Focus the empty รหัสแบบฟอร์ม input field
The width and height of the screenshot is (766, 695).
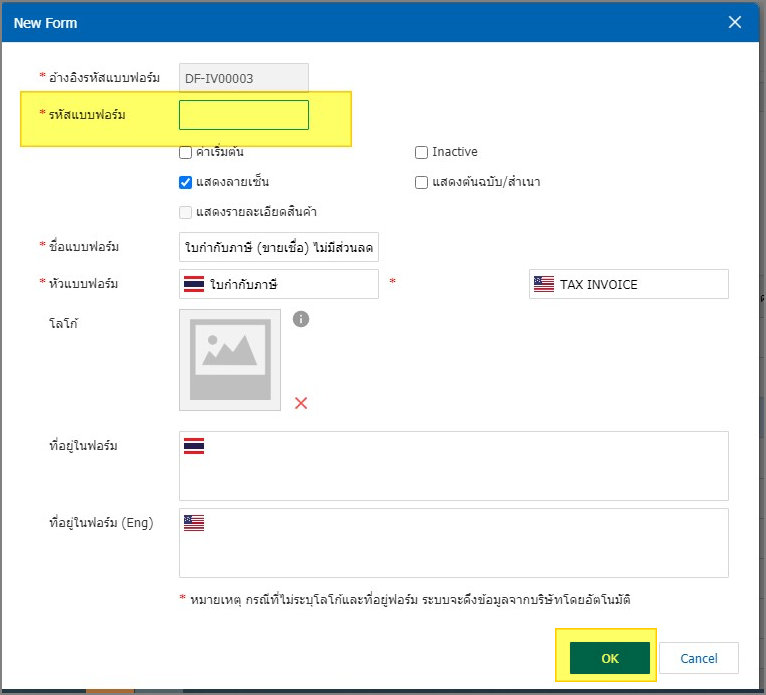coord(244,115)
